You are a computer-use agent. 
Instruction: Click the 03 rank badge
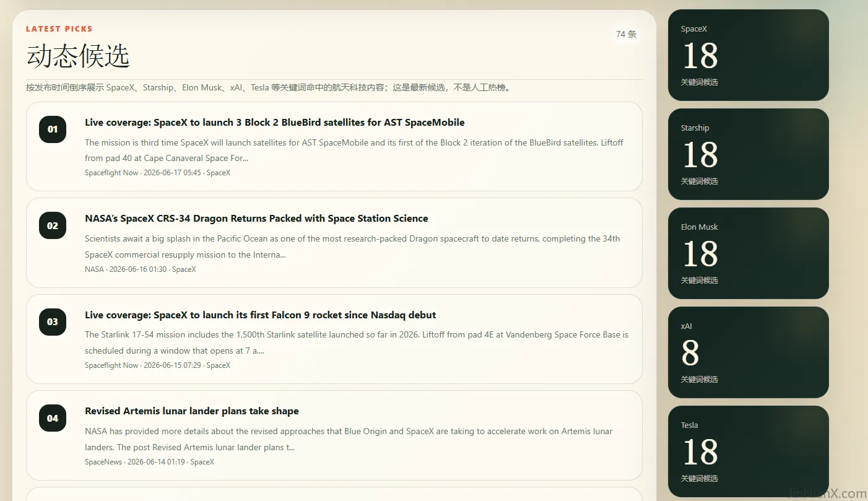[x=53, y=321]
